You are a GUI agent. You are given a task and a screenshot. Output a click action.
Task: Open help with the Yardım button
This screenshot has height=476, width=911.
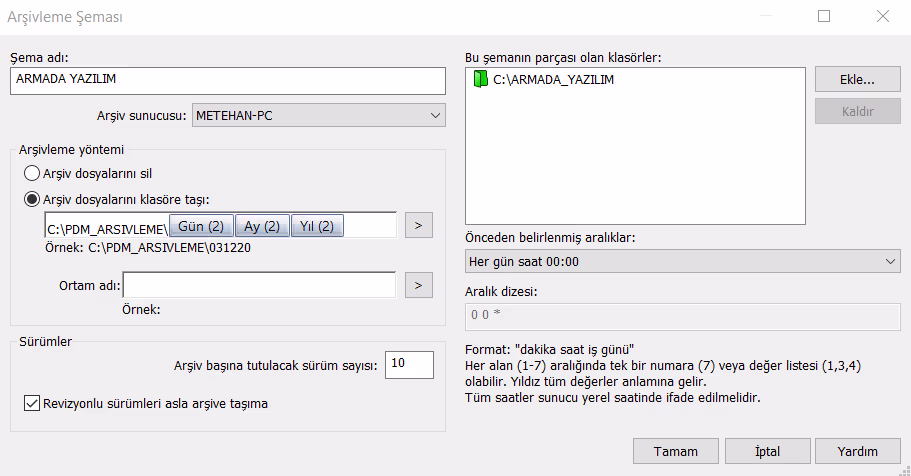pos(858,451)
